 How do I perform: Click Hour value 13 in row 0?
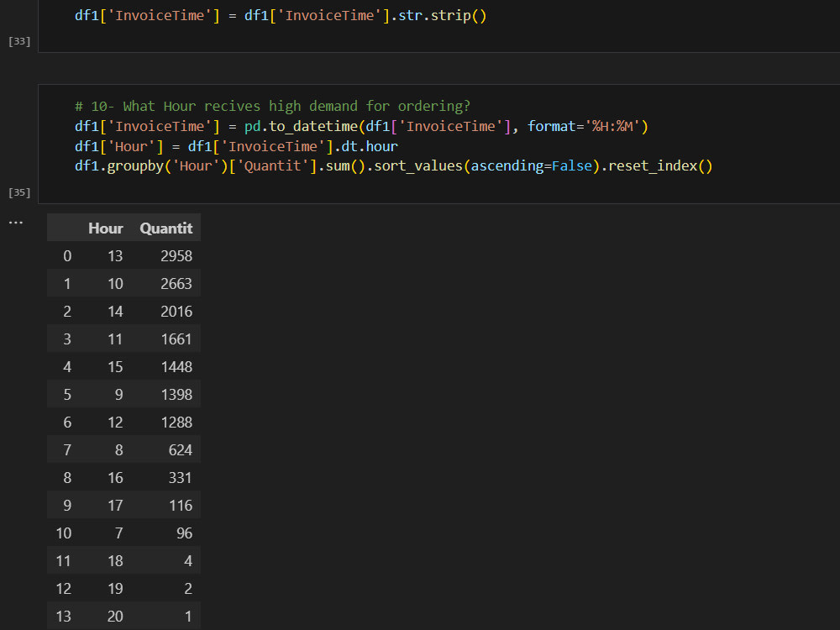[x=115, y=256]
